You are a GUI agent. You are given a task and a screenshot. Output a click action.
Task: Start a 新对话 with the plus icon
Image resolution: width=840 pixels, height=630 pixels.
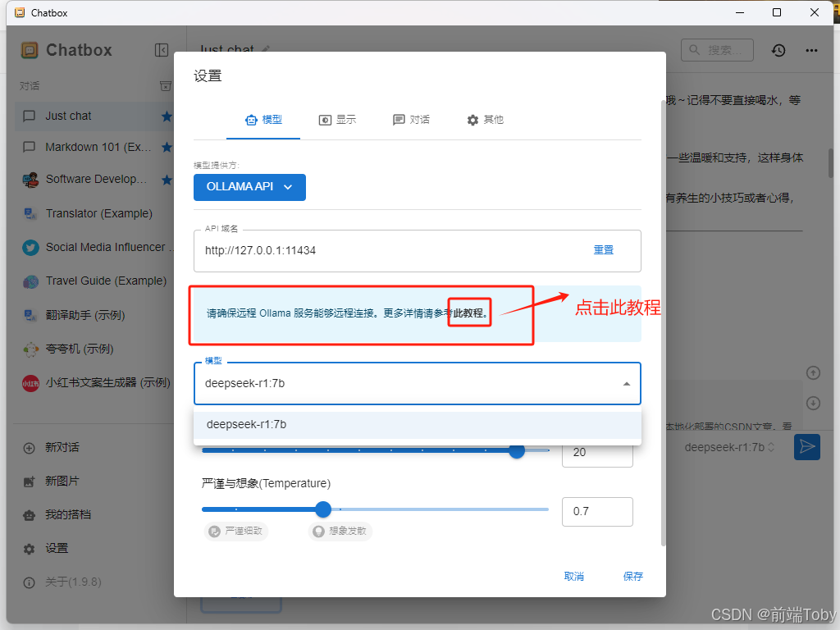30,448
